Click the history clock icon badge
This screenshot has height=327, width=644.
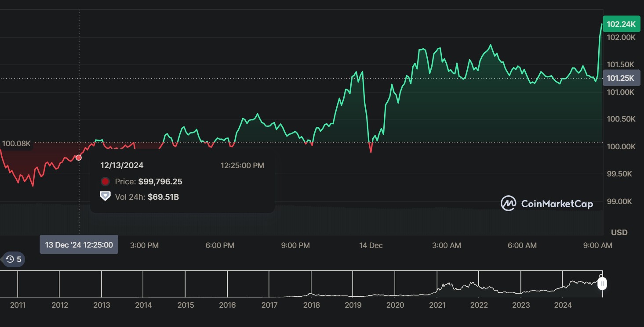14,259
